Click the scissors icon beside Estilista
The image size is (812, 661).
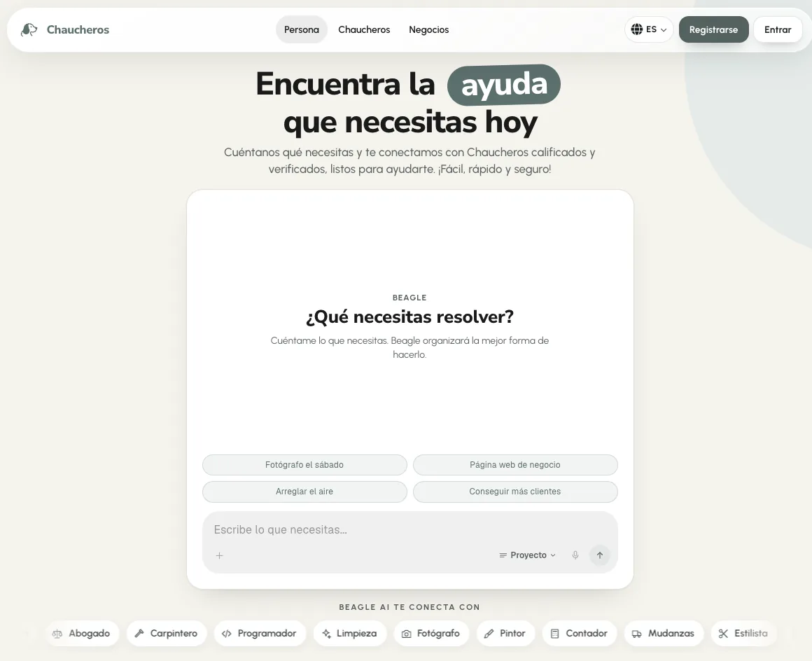(x=723, y=633)
